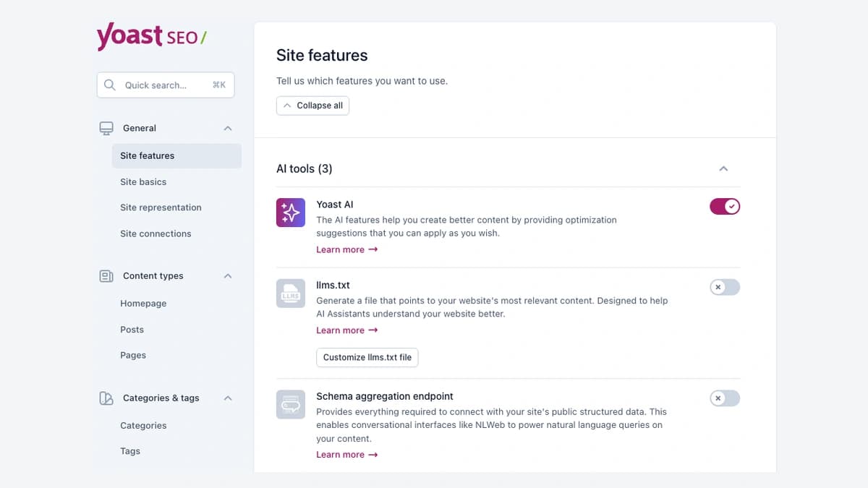Click the Yoast AI feature title
868x488 pixels.
click(335, 205)
